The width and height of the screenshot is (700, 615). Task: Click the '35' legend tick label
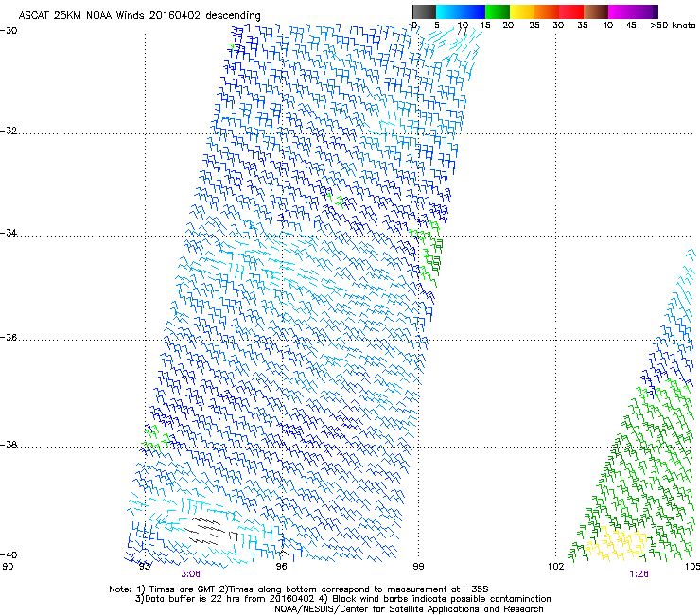point(583,26)
